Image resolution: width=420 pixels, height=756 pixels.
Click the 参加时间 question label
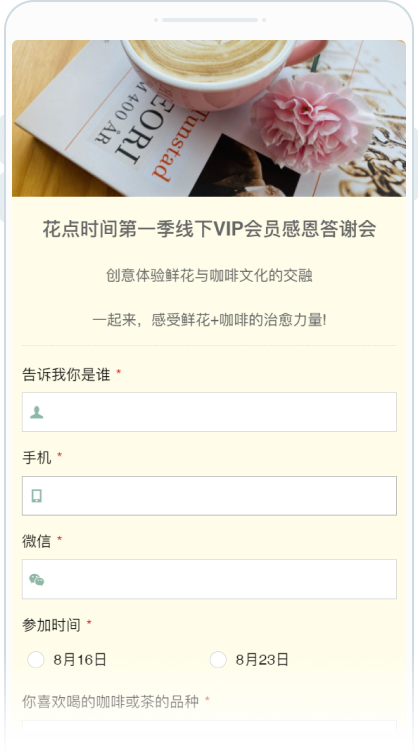(x=51, y=625)
